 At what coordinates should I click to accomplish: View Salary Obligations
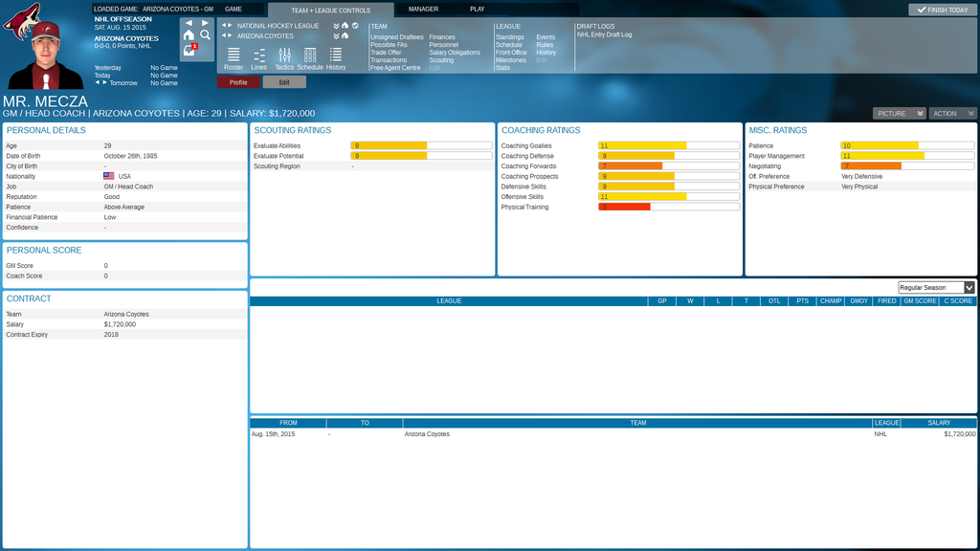[455, 53]
